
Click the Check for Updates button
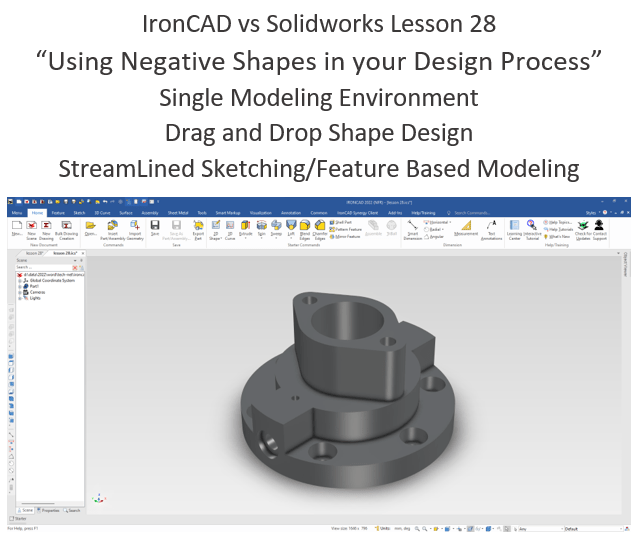coord(579,230)
